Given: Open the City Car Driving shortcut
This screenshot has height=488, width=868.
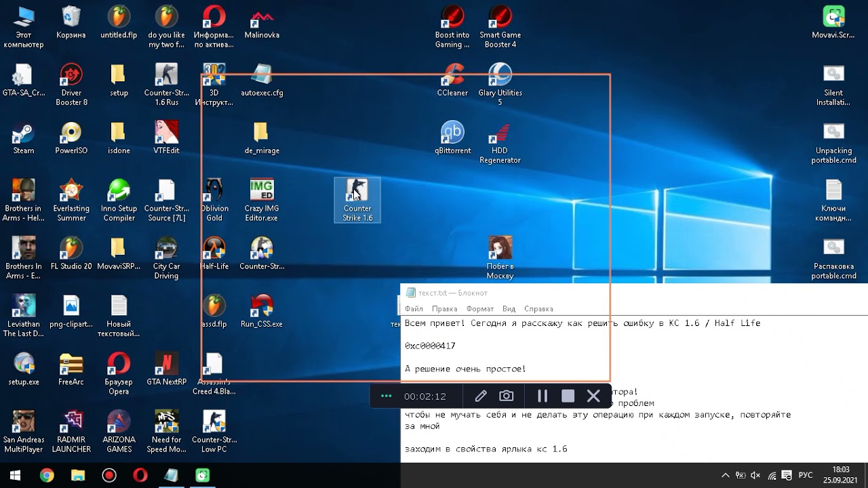Looking at the screenshot, I should tap(166, 258).
